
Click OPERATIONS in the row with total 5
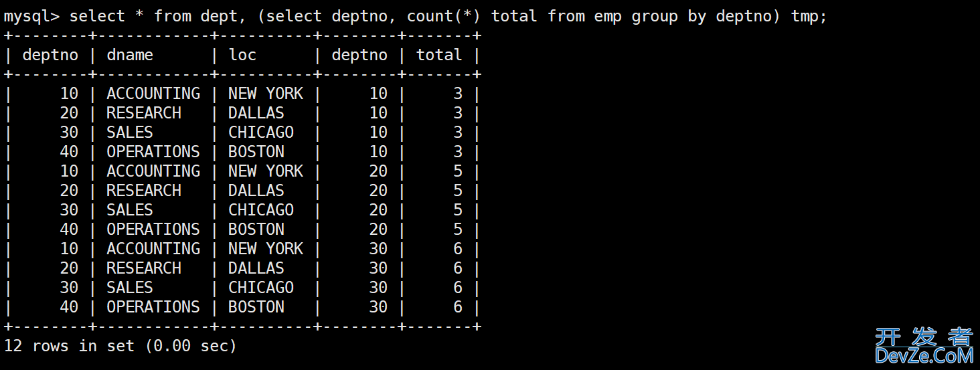click(x=153, y=229)
